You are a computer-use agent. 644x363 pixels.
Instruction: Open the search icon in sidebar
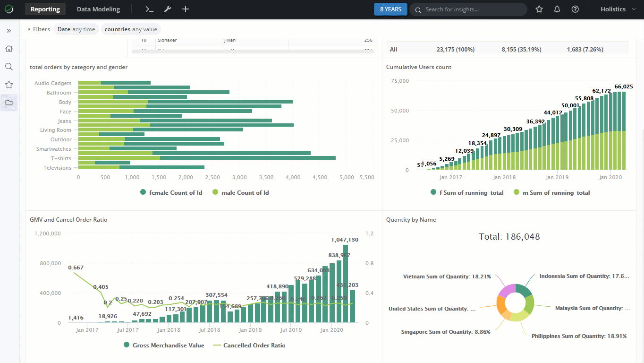pyautogui.click(x=9, y=67)
